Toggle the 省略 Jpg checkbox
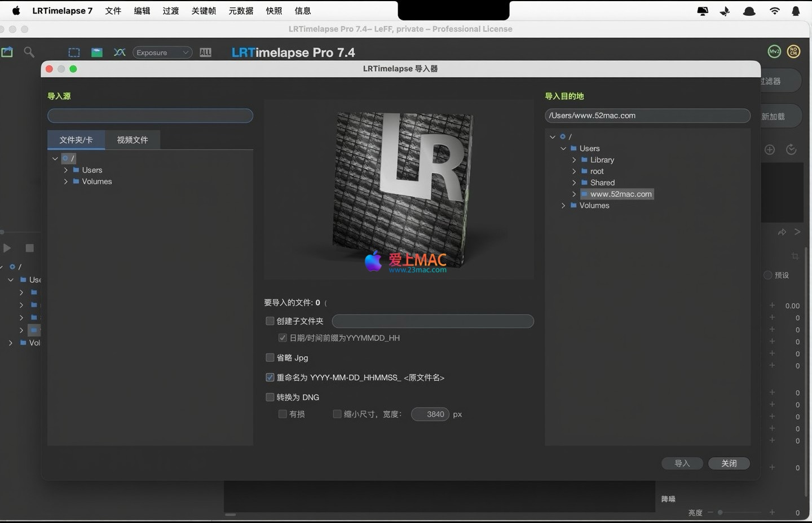 270,357
